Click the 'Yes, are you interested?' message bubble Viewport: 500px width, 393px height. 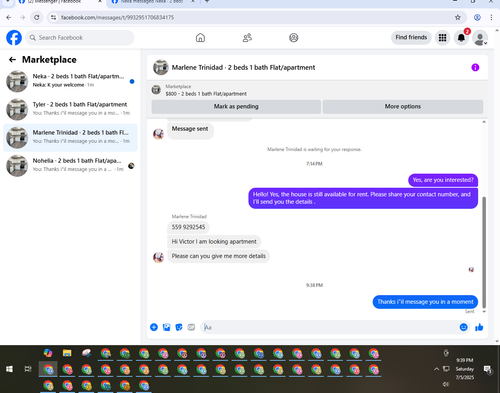(443, 180)
